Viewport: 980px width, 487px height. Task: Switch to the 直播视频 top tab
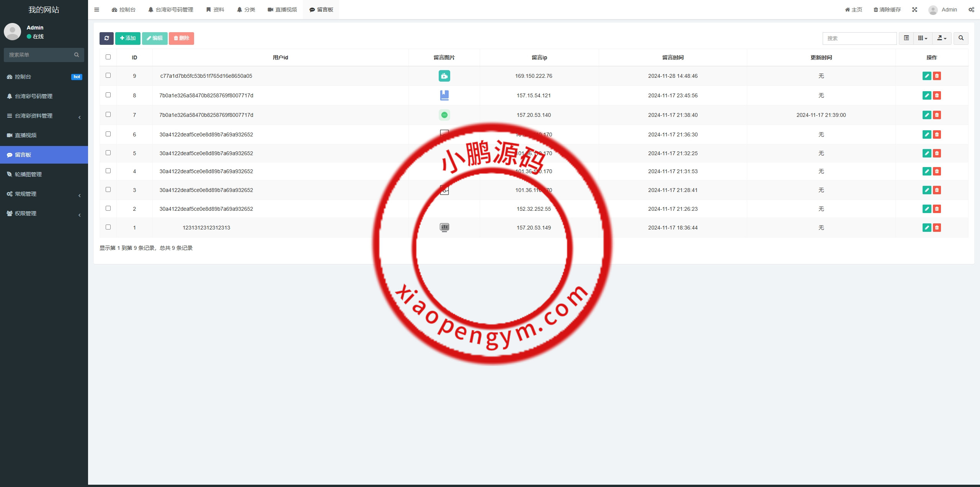pos(283,10)
